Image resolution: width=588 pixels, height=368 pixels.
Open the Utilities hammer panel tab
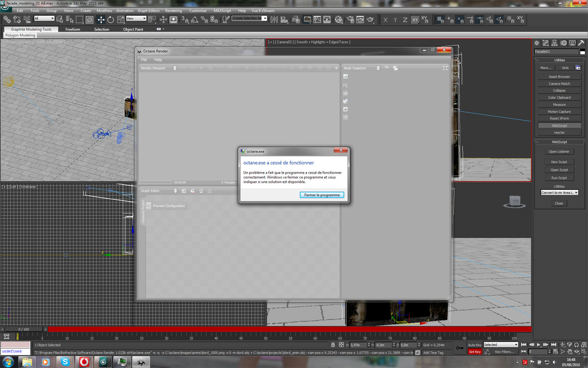click(x=581, y=43)
